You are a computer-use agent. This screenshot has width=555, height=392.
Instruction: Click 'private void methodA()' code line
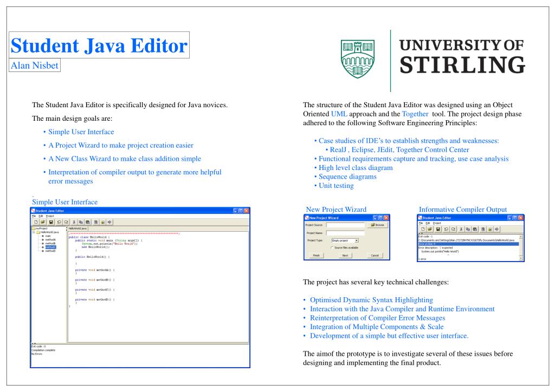coord(94,270)
